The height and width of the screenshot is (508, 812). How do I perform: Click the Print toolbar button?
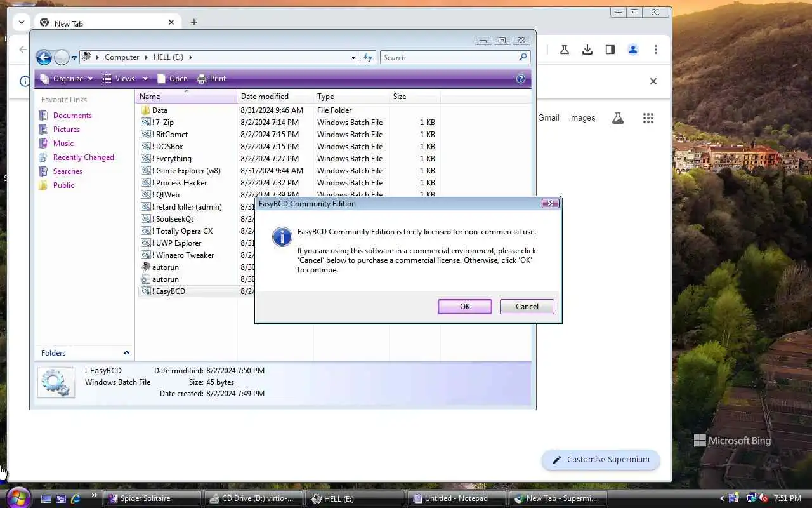(212, 79)
